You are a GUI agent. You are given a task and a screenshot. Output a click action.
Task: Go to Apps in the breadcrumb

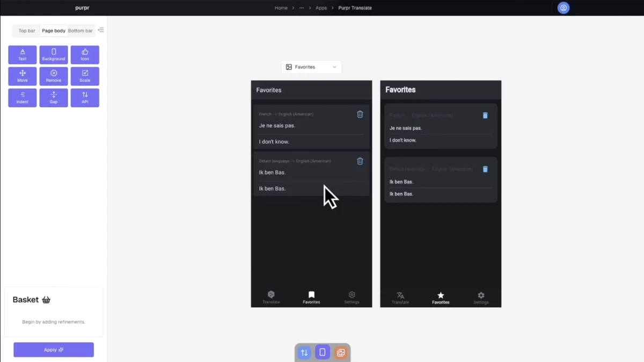click(321, 8)
